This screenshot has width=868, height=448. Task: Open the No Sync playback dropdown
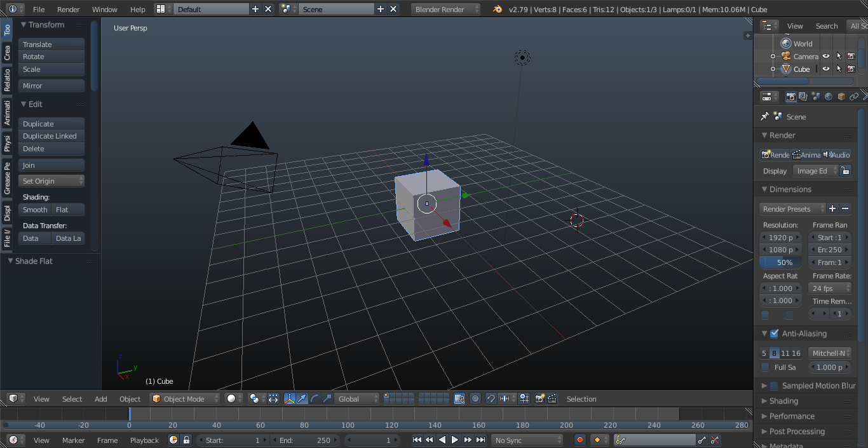coord(527,440)
